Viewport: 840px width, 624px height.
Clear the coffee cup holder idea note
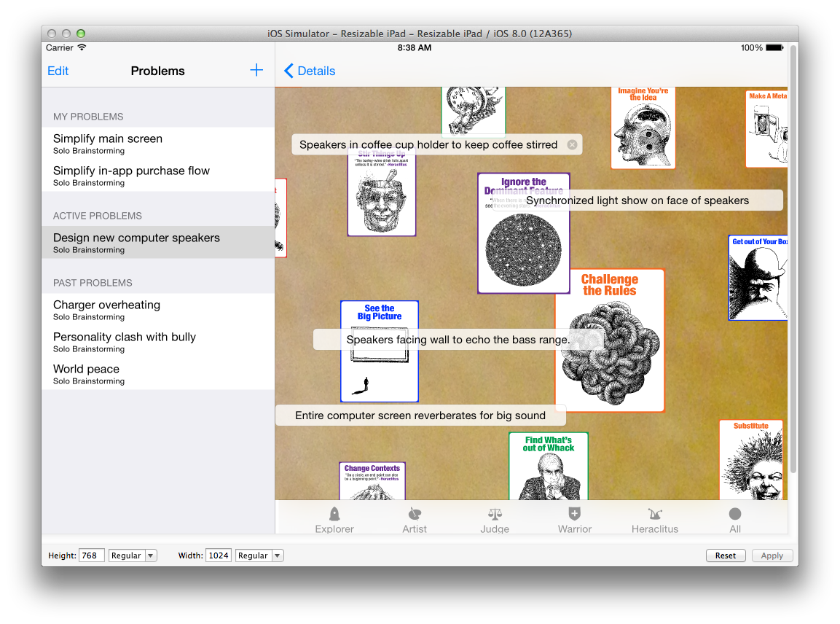[572, 145]
